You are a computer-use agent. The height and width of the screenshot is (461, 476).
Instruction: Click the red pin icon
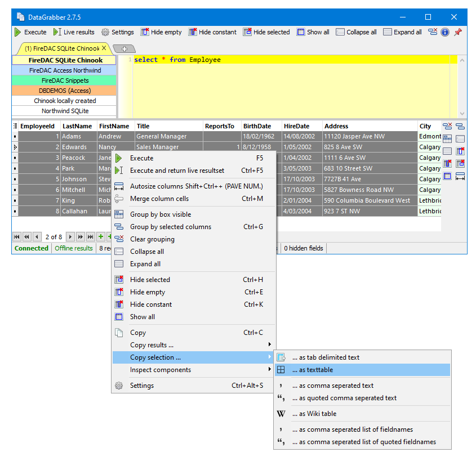(x=457, y=32)
